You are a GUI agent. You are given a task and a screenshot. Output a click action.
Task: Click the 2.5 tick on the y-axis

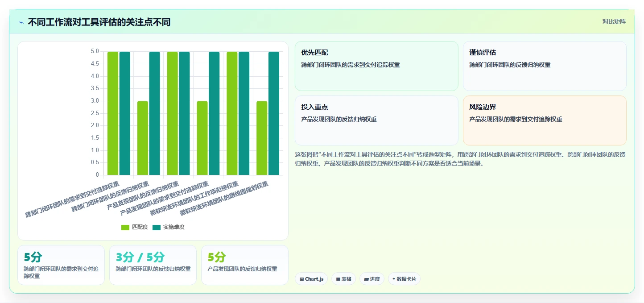pyautogui.click(x=95, y=113)
